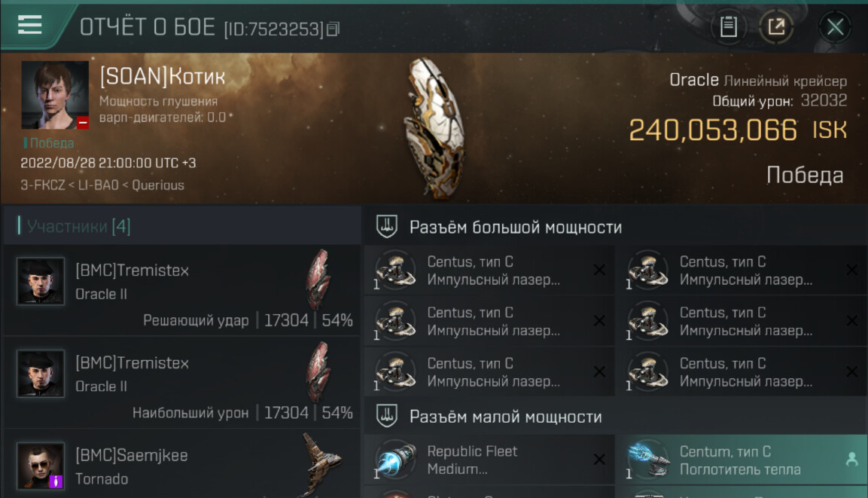Select the first Centus pulse laser icon
The height and width of the screenshot is (498, 868).
point(395,270)
